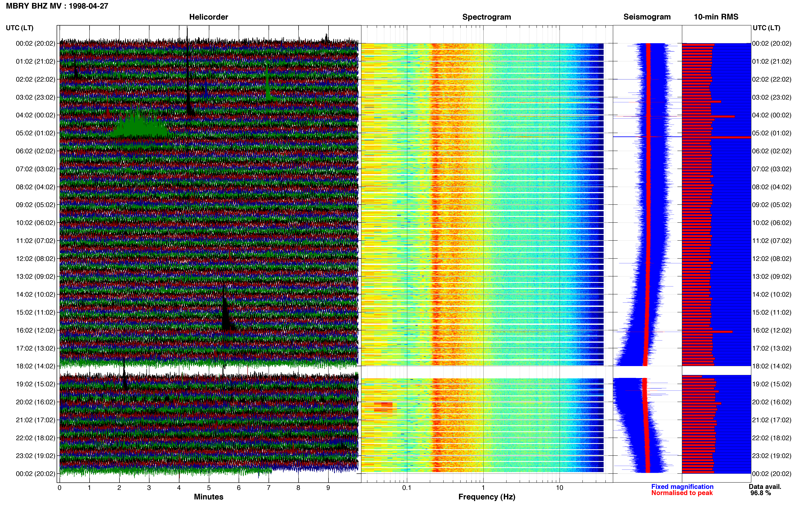Viewport: 812px width, 508px height.
Task: Click the '96.8 %' data availability value
Action: (761, 493)
